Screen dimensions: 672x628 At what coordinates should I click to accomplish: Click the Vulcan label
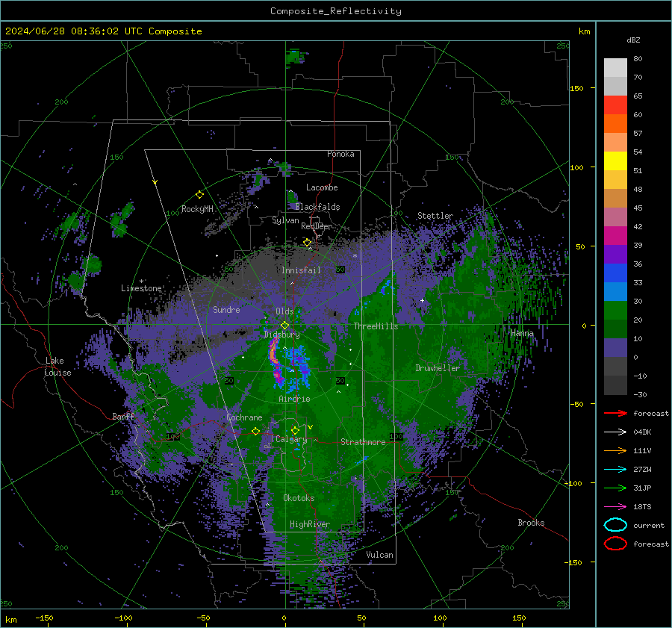379,555
